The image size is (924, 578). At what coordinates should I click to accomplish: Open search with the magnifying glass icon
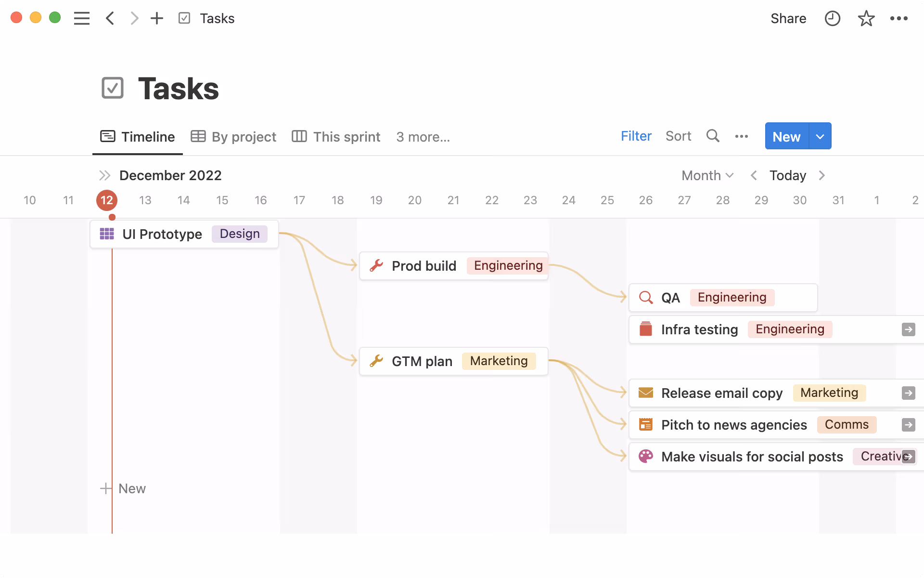pos(713,136)
